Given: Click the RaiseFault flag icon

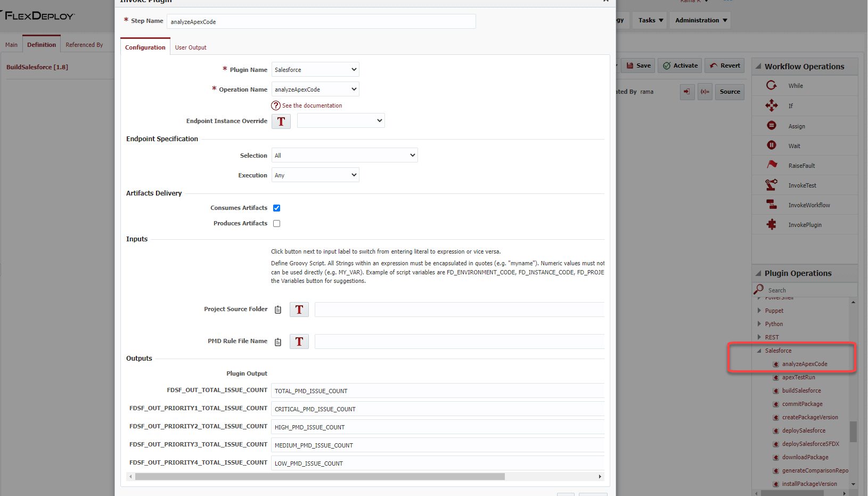Looking at the screenshot, I should [x=772, y=165].
